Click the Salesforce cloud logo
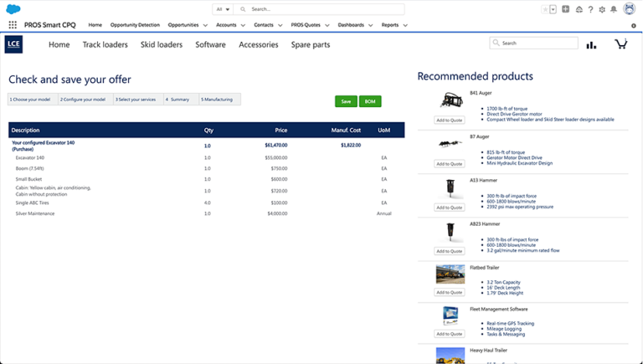This screenshot has height=364, width=643. point(13,9)
